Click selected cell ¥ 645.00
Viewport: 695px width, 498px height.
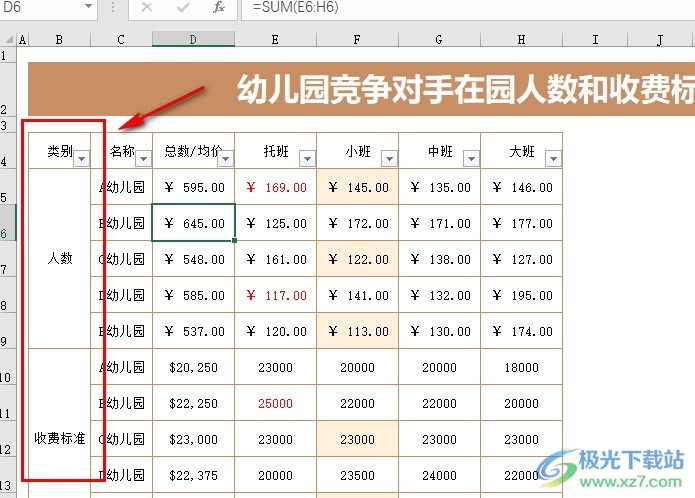point(193,223)
